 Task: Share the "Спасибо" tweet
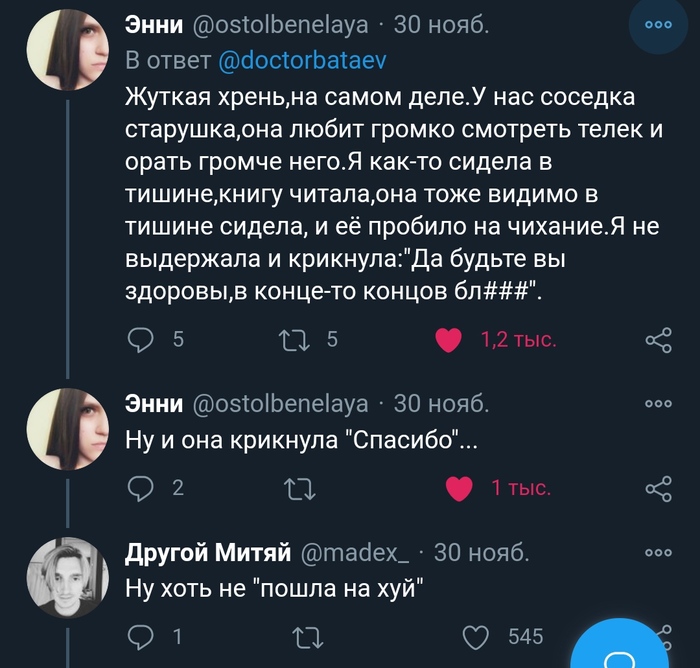657,488
